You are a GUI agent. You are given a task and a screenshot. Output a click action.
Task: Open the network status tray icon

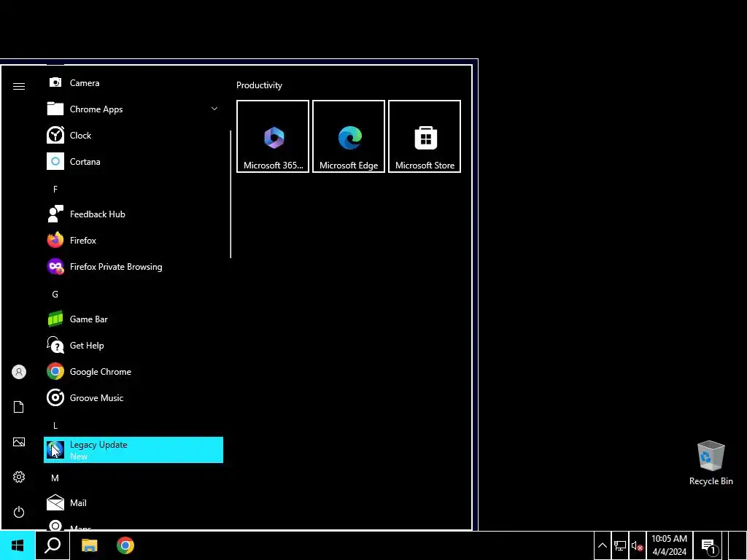tap(620, 545)
